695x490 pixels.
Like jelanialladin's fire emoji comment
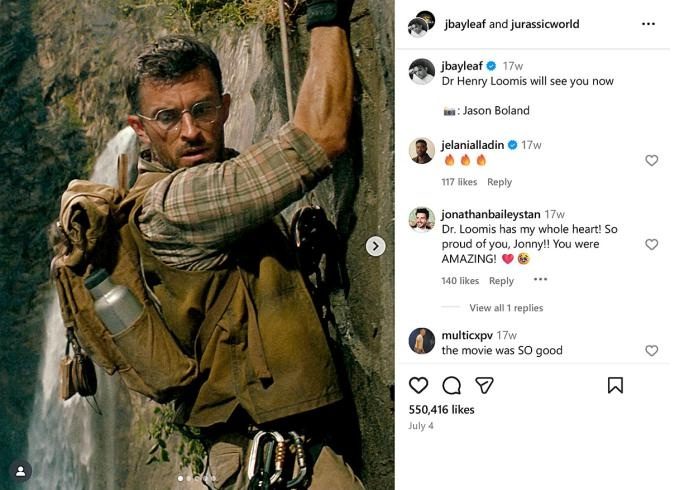click(651, 160)
